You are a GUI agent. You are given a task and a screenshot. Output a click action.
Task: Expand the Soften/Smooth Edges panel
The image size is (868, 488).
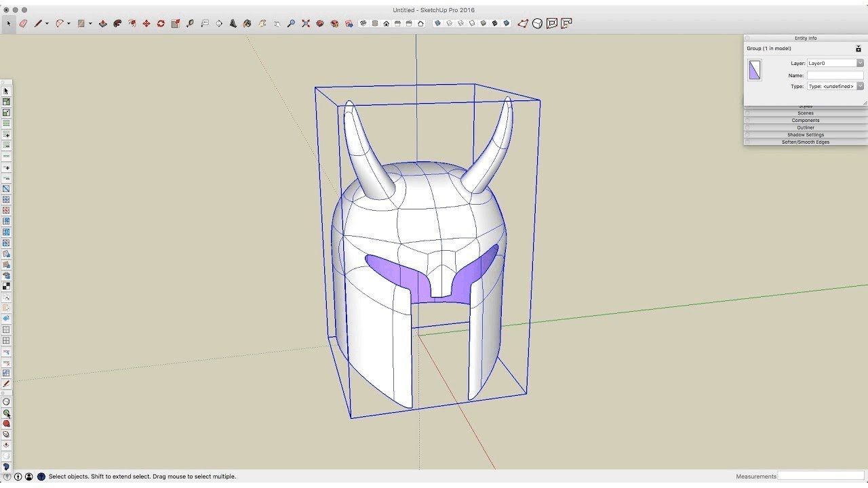tap(806, 142)
